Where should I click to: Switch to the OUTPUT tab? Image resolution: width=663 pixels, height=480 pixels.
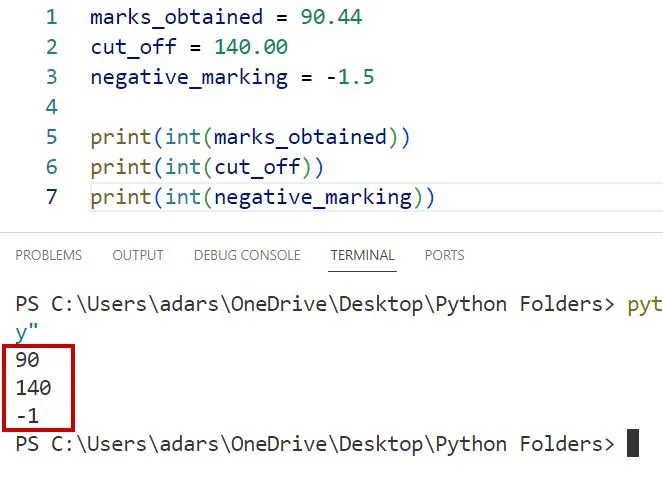[x=138, y=255]
